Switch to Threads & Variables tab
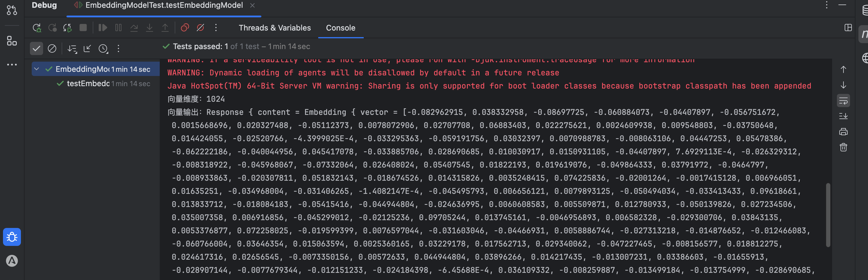This screenshot has height=280, width=868. [275, 28]
